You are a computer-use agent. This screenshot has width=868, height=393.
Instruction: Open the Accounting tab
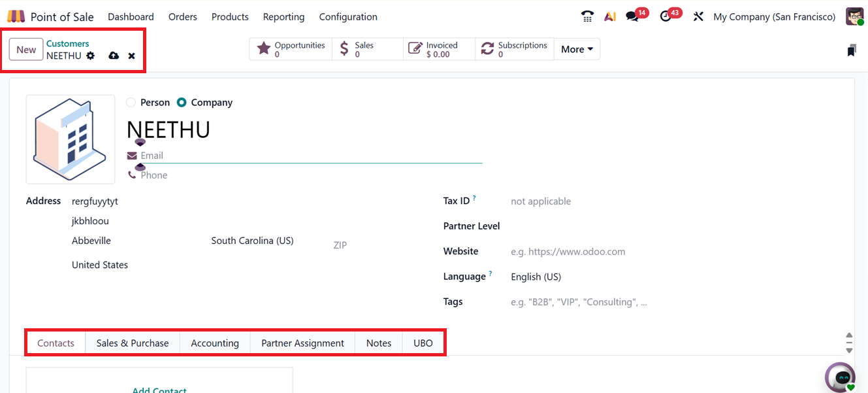click(215, 343)
